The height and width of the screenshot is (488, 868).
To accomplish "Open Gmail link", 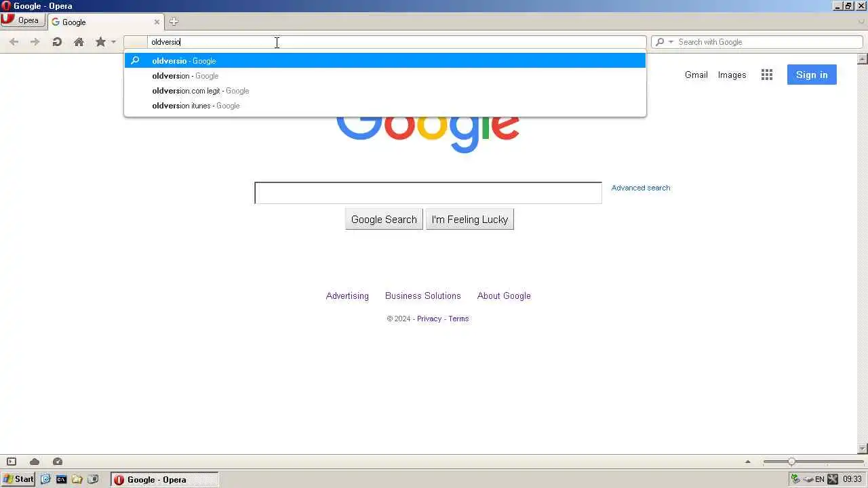I will pos(696,75).
